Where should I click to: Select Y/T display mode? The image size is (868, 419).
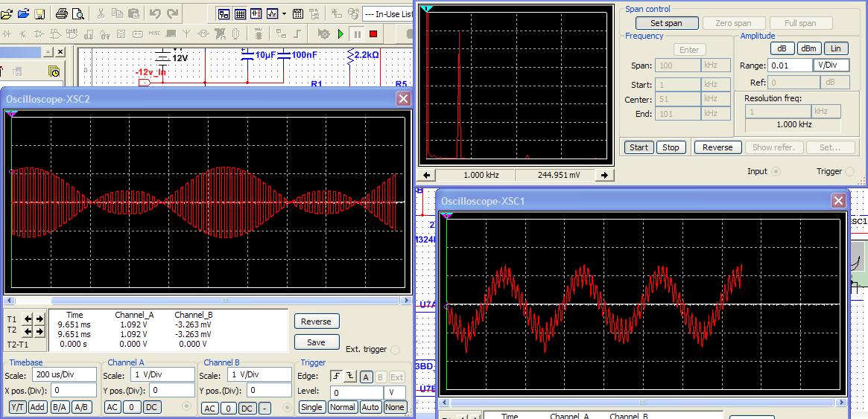(16, 407)
